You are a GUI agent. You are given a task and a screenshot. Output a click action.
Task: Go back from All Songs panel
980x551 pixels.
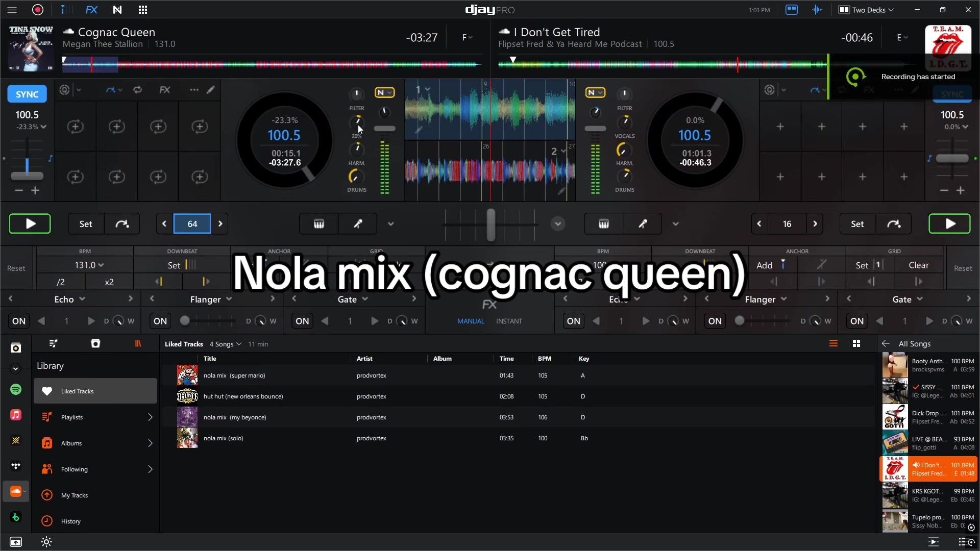click(886, 344)
